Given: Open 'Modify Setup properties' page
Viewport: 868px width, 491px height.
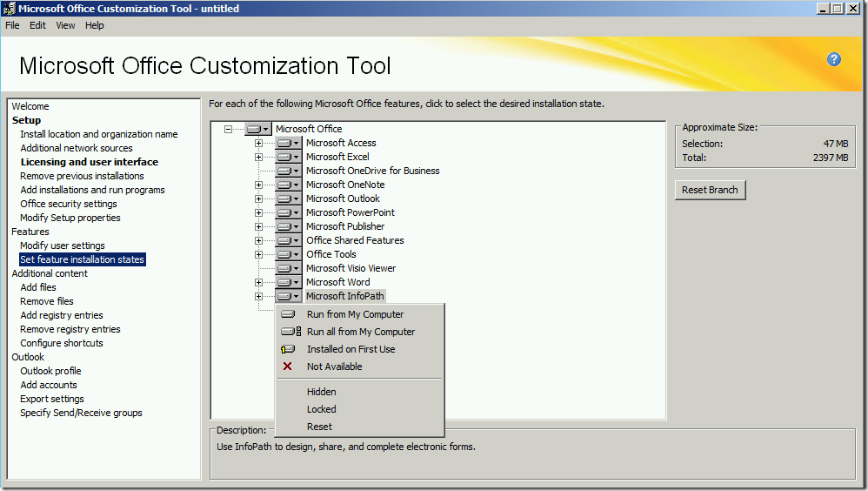Looking at the screenshot, I should point(70,218).
